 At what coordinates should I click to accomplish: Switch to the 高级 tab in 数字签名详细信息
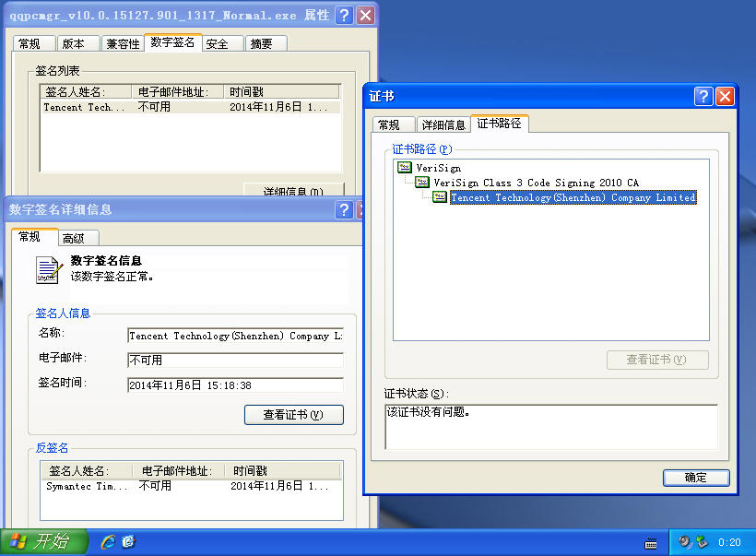tap(79, 238)
